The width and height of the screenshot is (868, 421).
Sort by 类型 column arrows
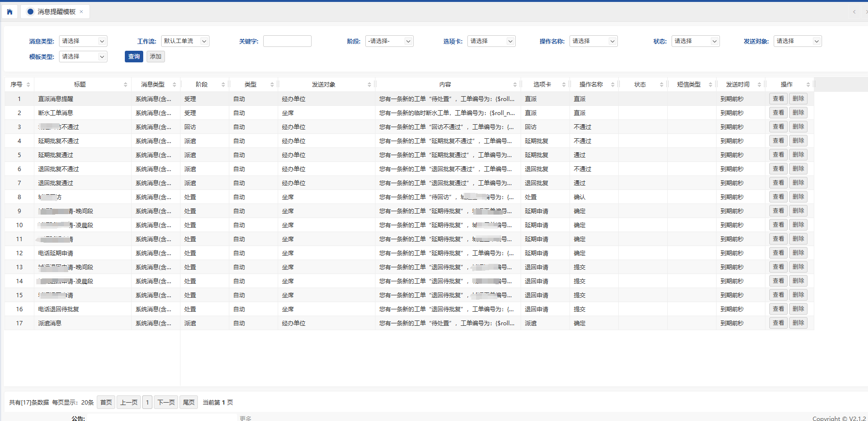tap(272, 85)
